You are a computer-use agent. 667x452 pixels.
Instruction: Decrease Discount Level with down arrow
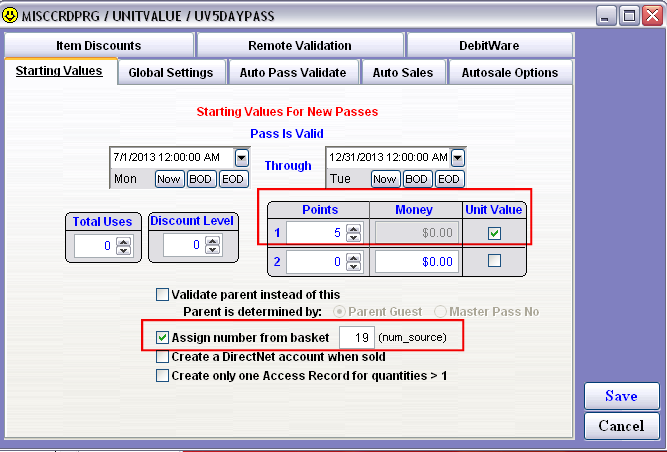pos(213,250)
